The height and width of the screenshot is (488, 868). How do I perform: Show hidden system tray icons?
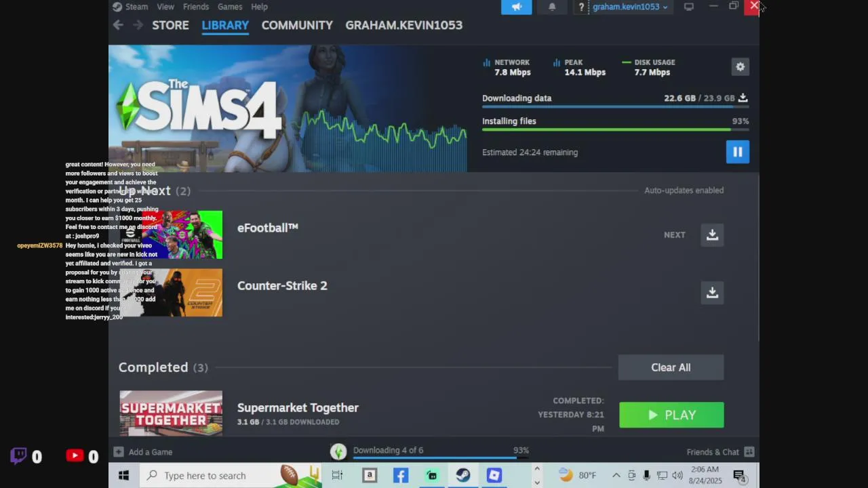click(x=616, y=476)
